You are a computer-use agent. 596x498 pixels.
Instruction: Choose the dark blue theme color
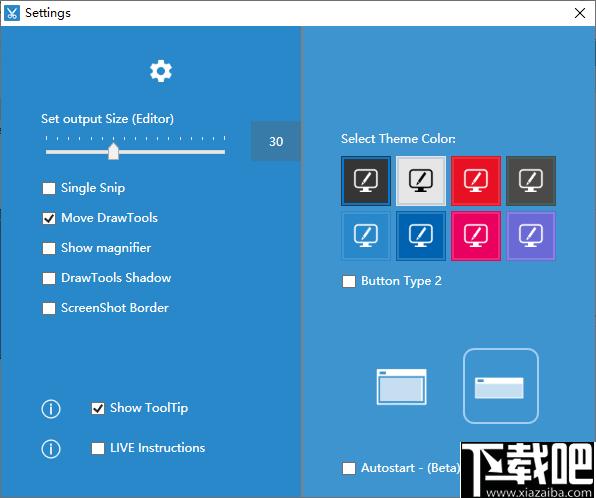[x=420, y=236]
